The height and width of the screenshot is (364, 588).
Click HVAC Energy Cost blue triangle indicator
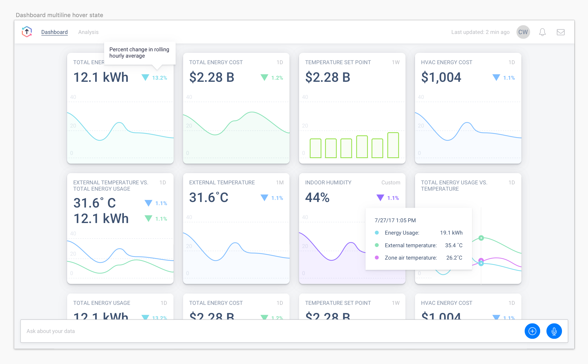pyautogui.click(x=496, y=78)
